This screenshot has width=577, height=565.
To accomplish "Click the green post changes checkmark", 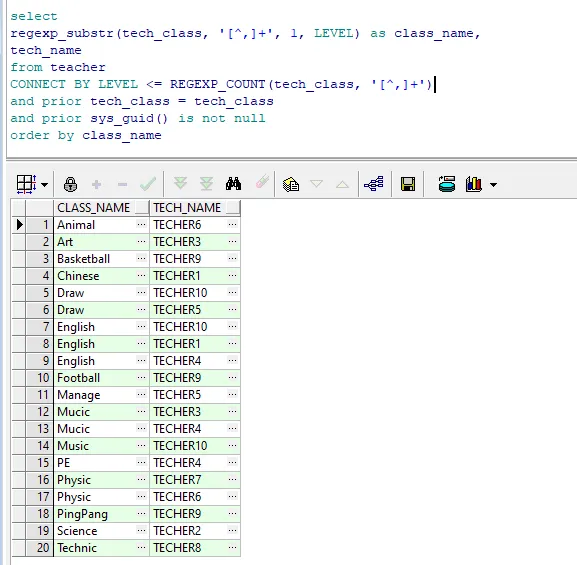I will pos(148,184).
